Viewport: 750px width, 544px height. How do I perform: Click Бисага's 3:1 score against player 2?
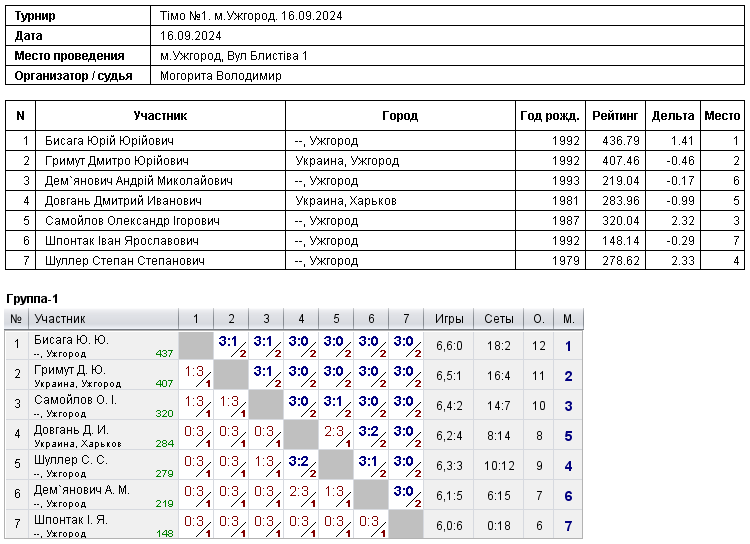(x=228, y=342)
